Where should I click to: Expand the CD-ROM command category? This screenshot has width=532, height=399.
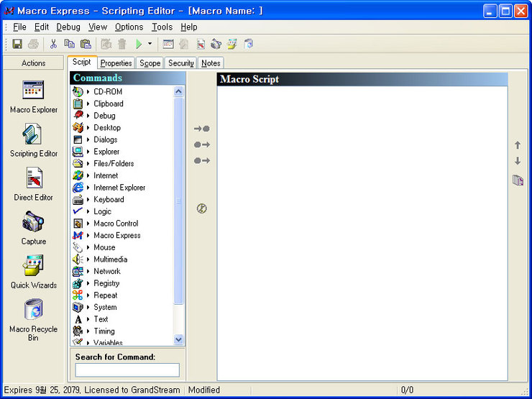point(88,91)
